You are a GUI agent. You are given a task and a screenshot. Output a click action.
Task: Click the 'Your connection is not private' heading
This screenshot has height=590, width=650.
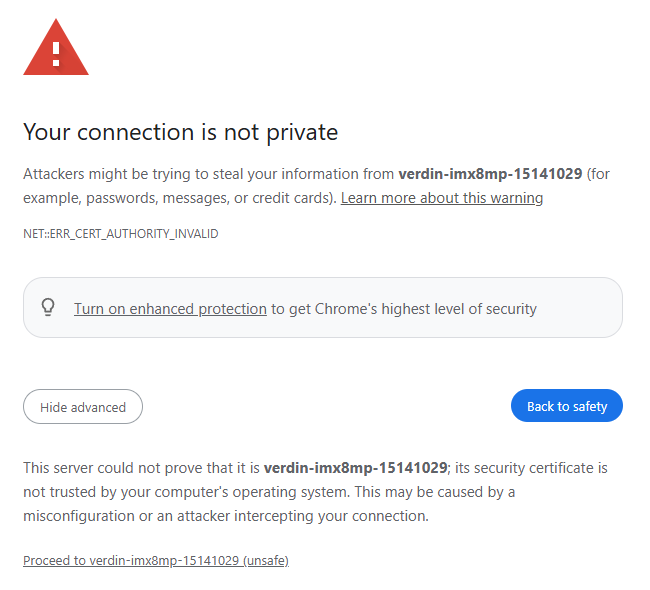tap(180, 132)
